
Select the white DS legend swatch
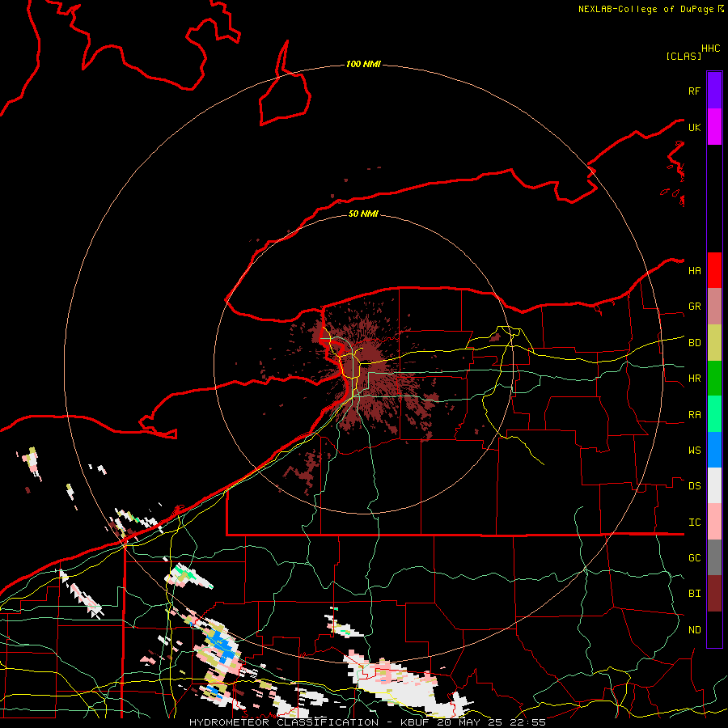(714, 485)
